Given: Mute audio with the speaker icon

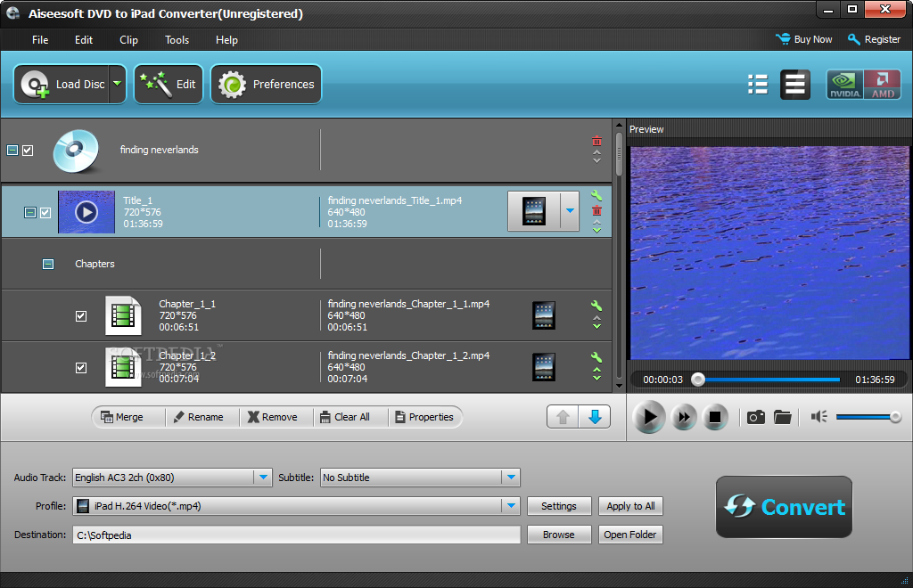Looking at the screenshot, I should (819, 416).
